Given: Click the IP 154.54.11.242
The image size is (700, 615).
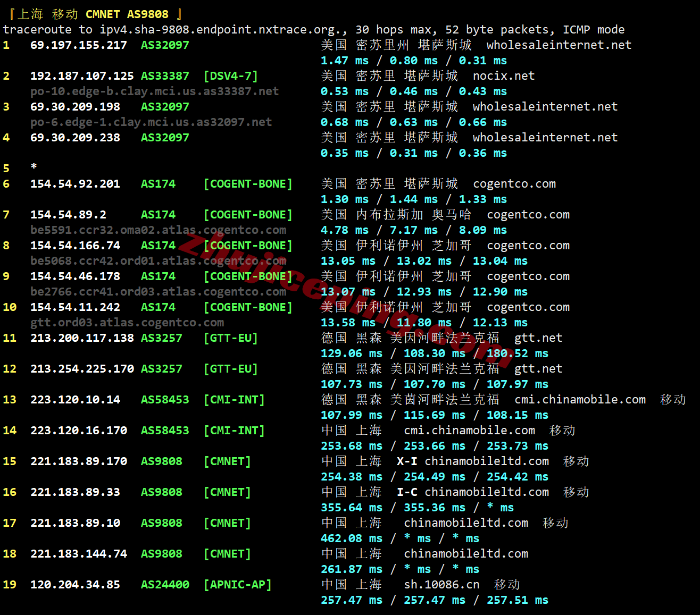Looking at the screenshot, I should pyautogui.click(x=75, y=307).
